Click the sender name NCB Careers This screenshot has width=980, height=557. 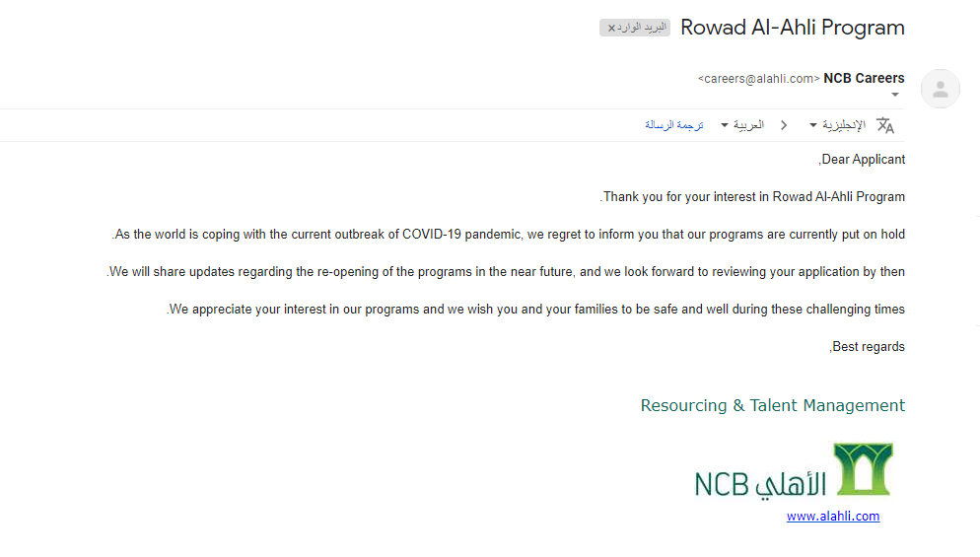click(864, 78)
